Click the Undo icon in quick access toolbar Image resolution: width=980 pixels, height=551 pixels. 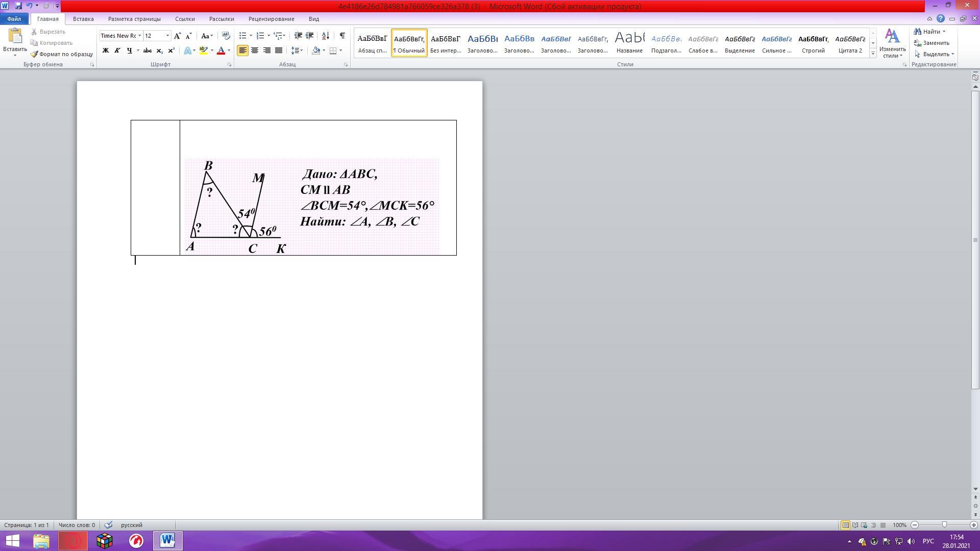(x=29, y=6)
